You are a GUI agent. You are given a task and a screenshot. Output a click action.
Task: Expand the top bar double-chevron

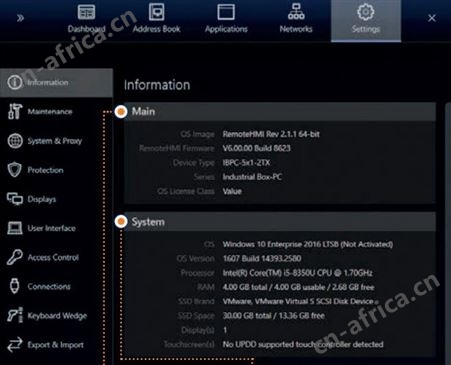click(x=20, y=18)
